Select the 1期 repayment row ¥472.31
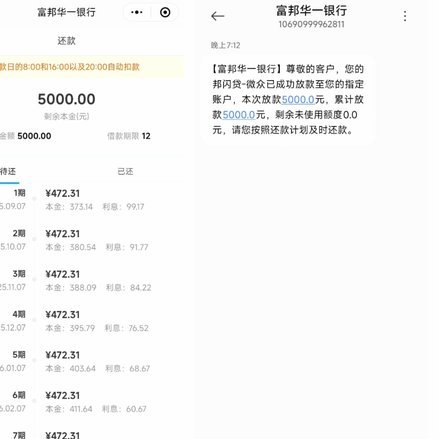 (63, 194)
